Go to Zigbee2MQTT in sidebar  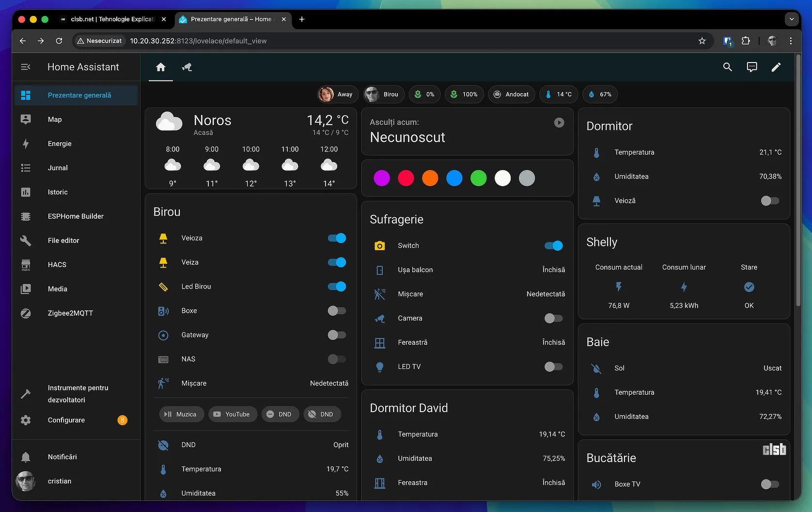click(70, 313)
